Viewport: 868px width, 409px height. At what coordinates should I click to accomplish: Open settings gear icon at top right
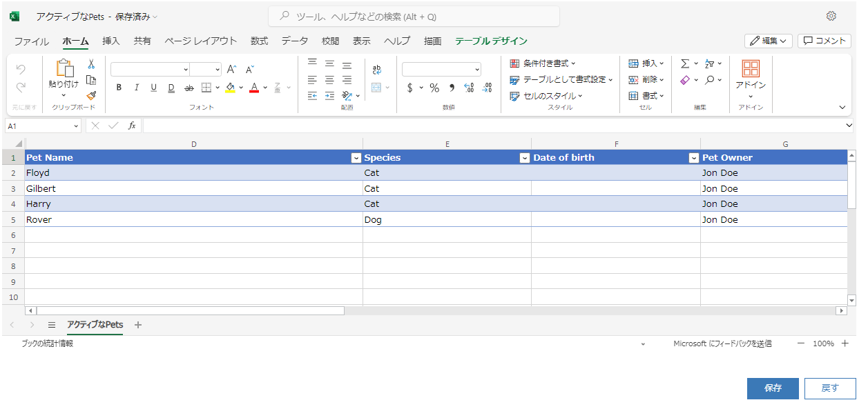click(831, 16)
